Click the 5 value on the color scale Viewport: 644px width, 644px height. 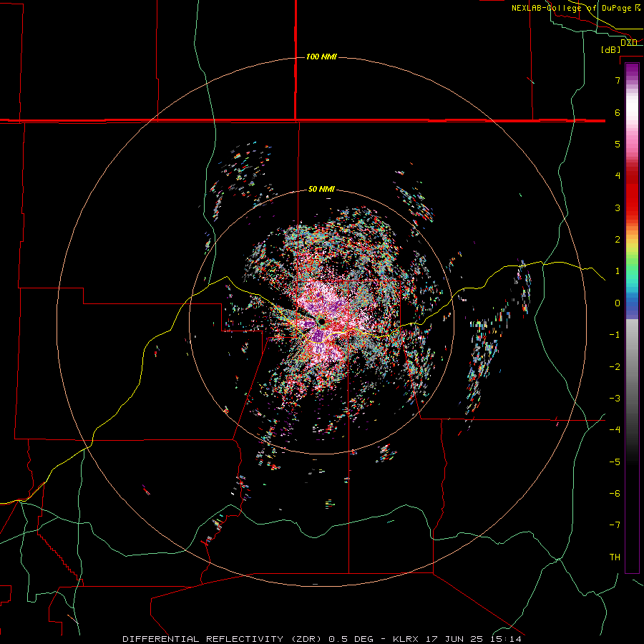(618, 144)
